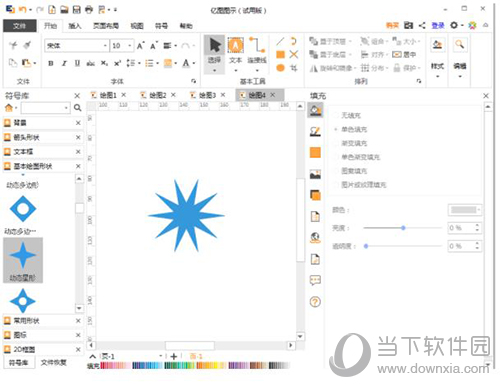This screenshot has height=387, width=500.
Task: Toggle italic formatting with the I icon
Action: (64, 63)
